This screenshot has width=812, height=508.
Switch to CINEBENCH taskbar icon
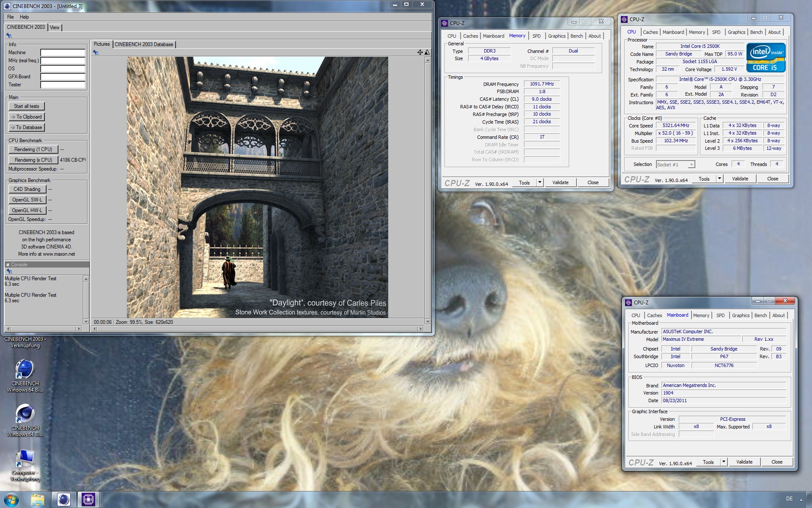click(x=64, y=500)
